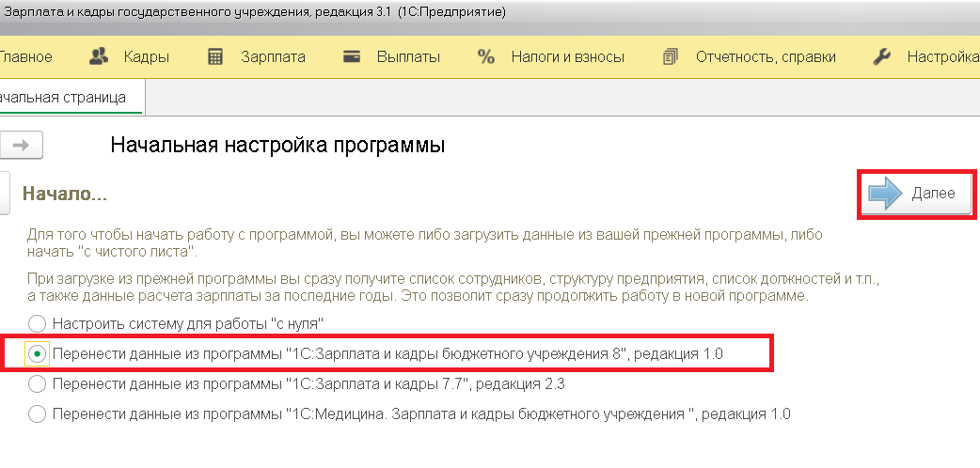Click the window title Зарплата и кадры государственного учреждения

[x=255, y=12]
